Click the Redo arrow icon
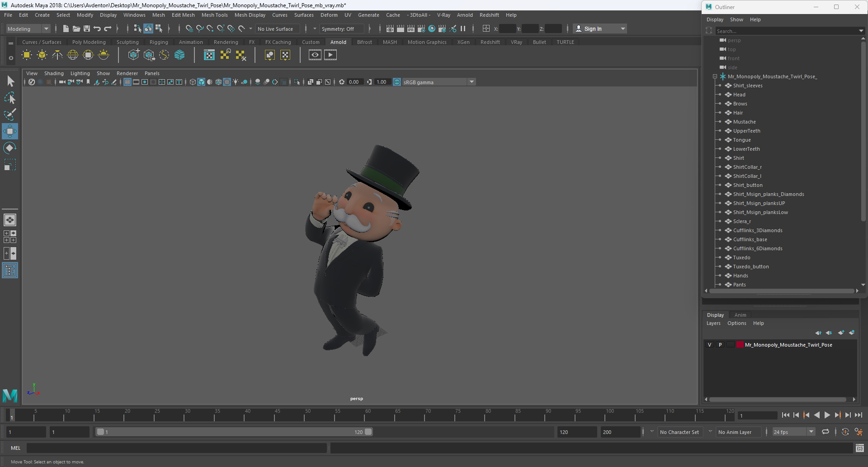 click(x=108, y=29)
